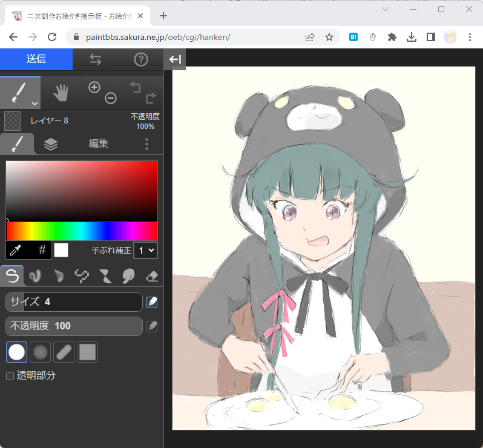Screen dimensions: 483x448
Task: Click the blue 送信 submit button
Action: point(36,59)
